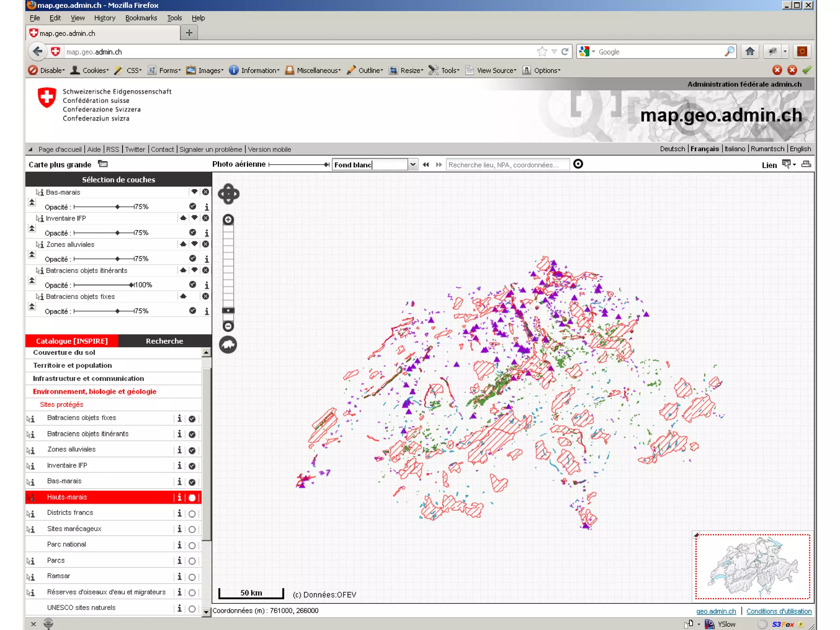The image size is (840, 630).
Task: Toggle Ramsar layer on
Action: pyautogui.click(x=192, y=577)
